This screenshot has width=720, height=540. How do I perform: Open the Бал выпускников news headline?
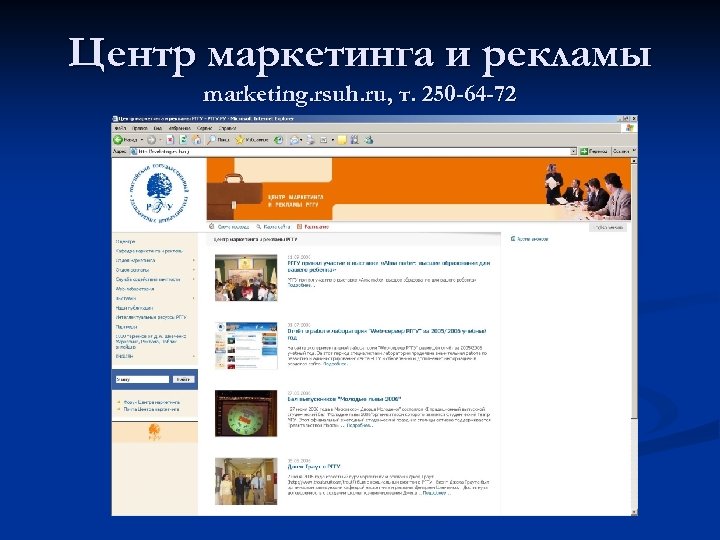[x=344, y=399]
